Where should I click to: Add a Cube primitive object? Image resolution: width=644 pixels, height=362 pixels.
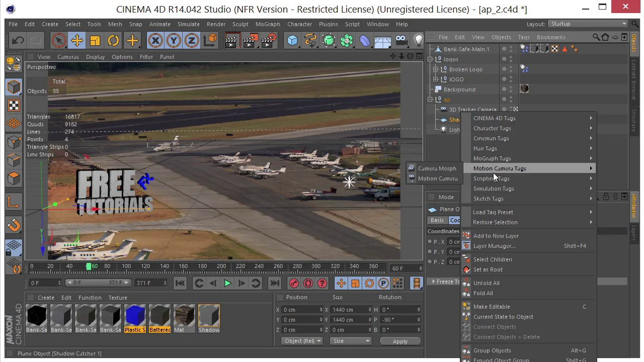[x=292, y=40]
